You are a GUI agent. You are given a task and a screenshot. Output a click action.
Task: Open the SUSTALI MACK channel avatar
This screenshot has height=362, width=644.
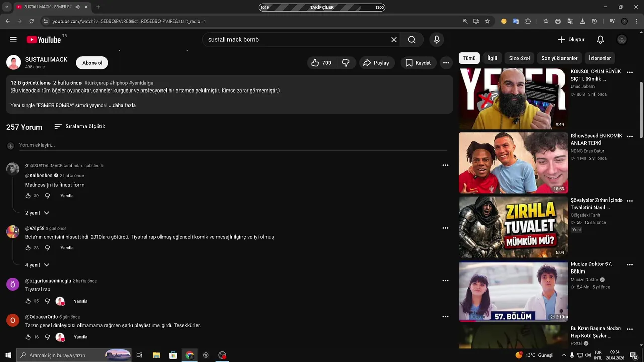pyautogui.click(x=14, y=63)
